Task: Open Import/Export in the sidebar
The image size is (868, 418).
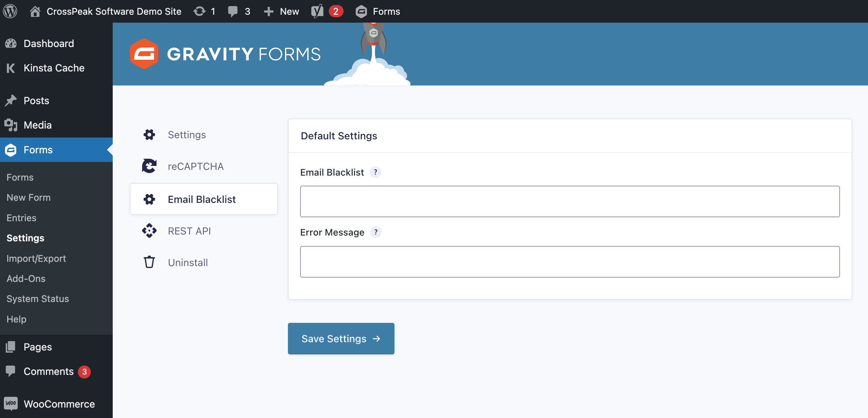Action: point(36,259)
